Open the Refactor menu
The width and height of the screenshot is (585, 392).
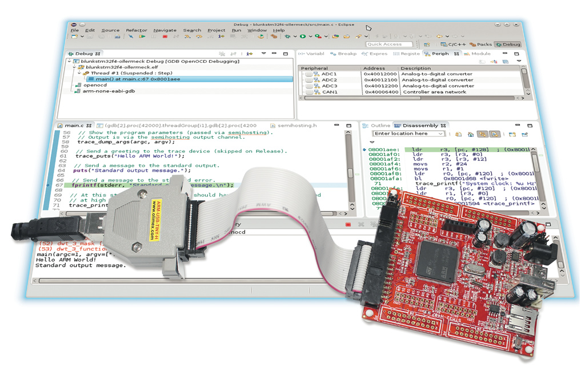tap(137, 30)
